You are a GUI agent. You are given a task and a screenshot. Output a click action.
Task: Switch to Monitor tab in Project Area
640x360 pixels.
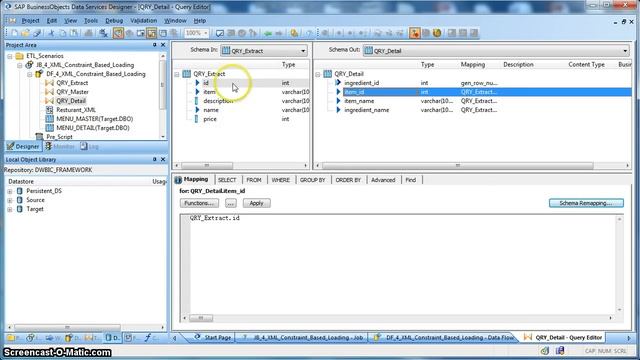[x=60, y=147]
